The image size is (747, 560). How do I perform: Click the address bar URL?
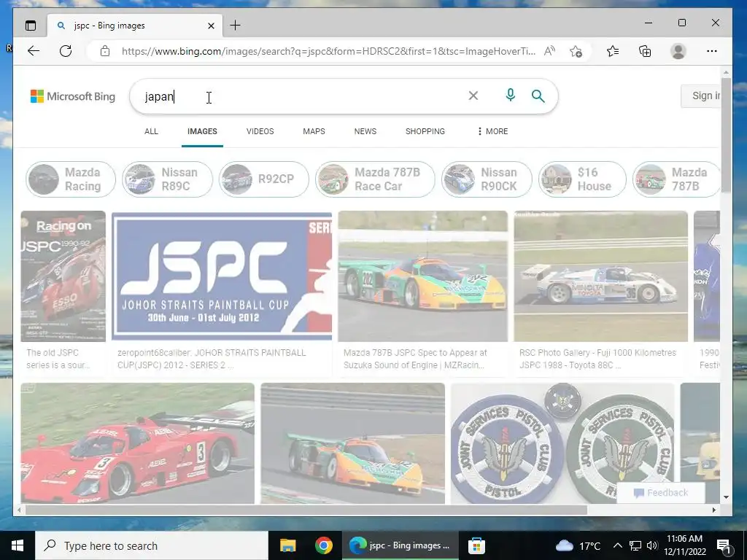pyautogui.click(x=328, y=51)
